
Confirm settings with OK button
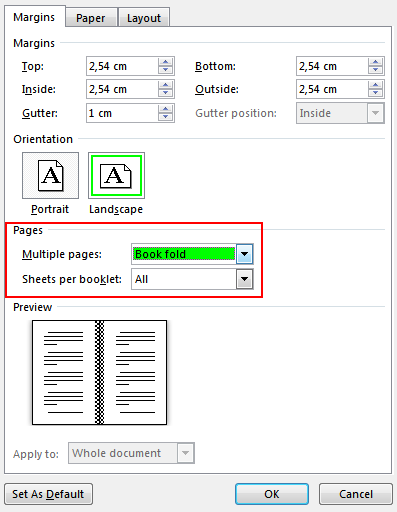(272, 494)
